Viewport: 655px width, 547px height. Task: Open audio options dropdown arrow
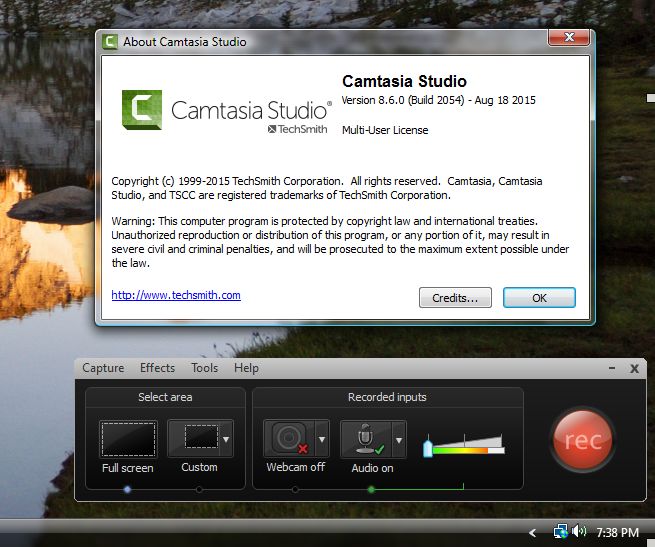pos(399,440)
